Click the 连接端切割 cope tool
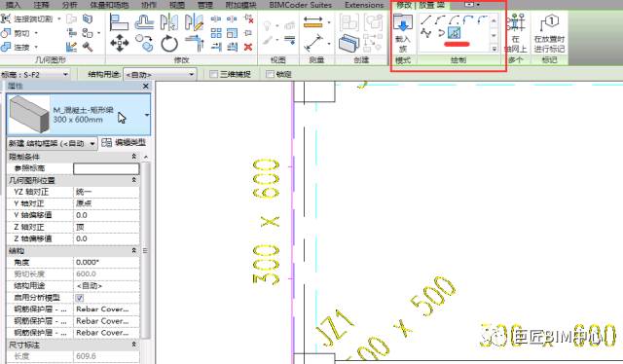Screen dimensions: 623x364 (27, 18)
